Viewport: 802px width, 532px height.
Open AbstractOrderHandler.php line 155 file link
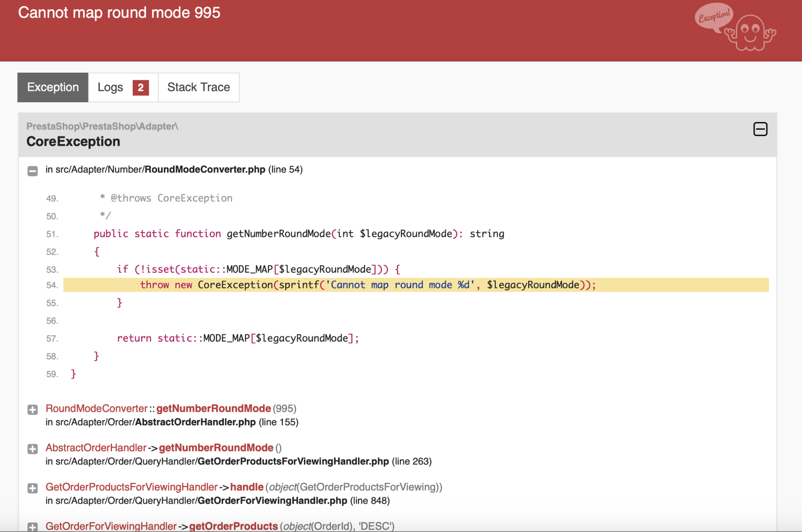195,422
